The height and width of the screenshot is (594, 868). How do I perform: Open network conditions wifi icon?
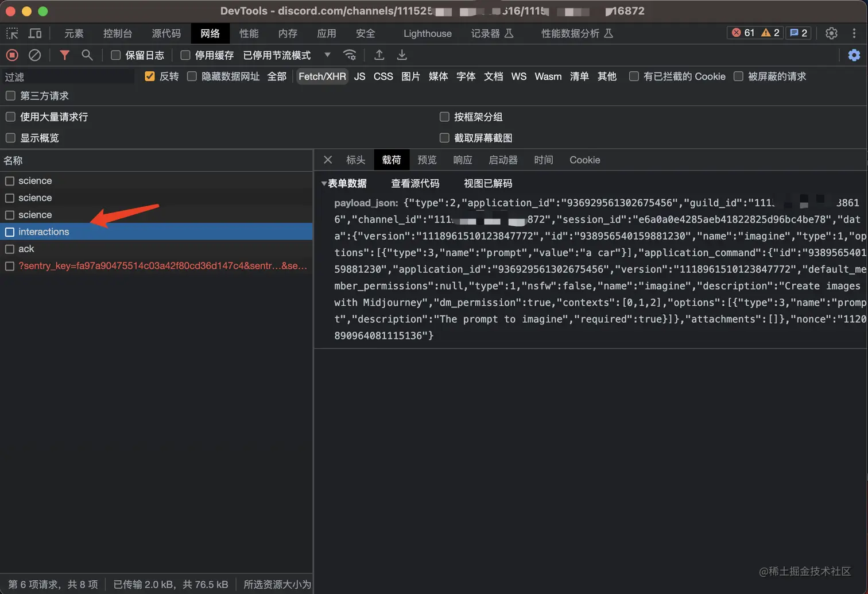(x=350, y=55)
